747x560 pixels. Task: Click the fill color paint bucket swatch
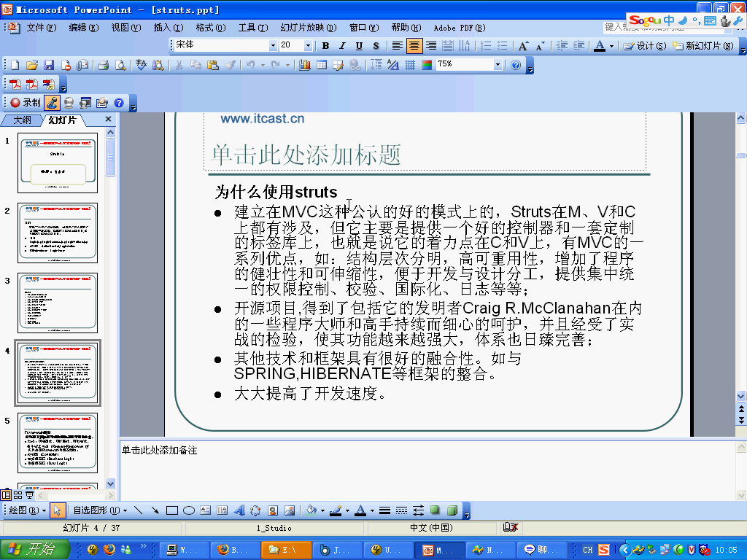point(311,510)
